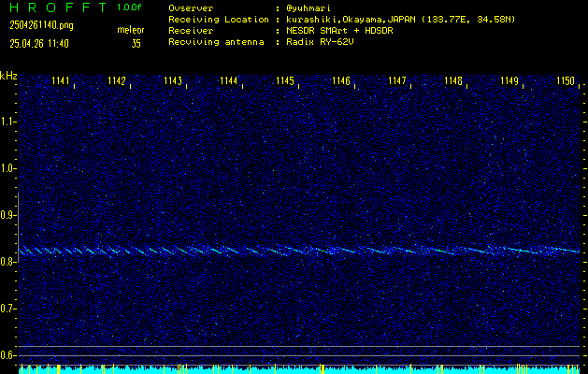Click the 1.0 kHz frequency label

tap(7, 168)
